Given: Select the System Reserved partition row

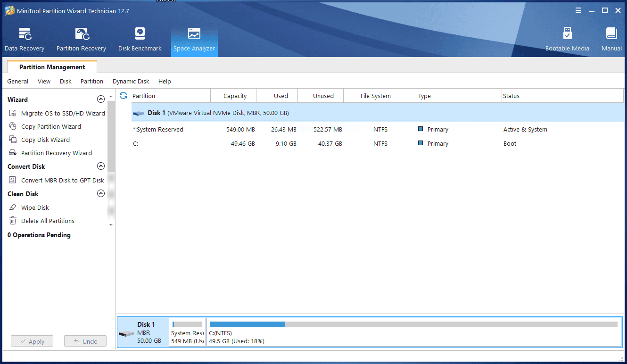Looking at the screenshot, I should point(158,130).
